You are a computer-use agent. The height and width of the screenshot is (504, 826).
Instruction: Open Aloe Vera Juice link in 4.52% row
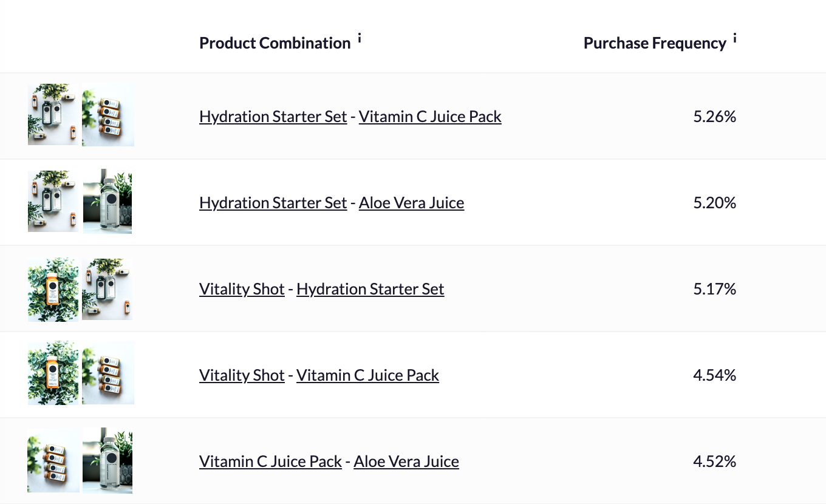[406, 461]
